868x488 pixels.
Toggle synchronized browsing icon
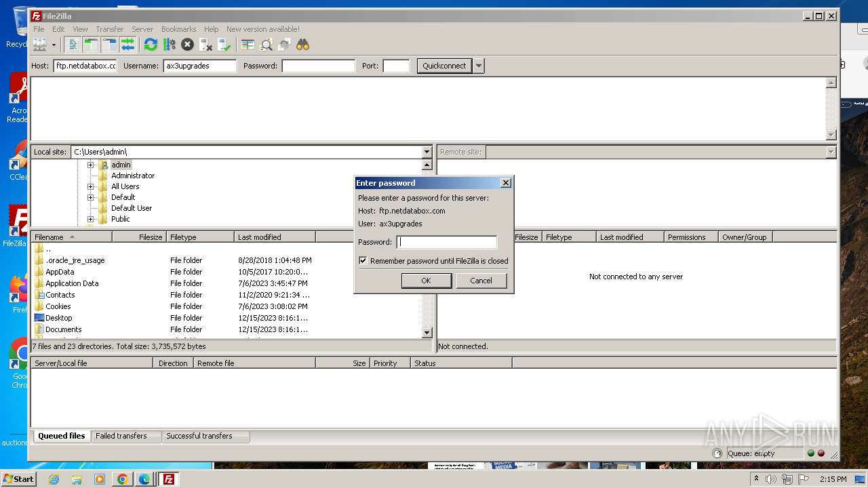(284, 45)
